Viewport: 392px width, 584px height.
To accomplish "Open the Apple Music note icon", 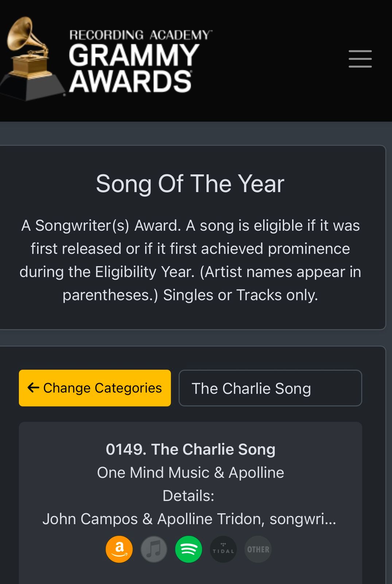I will tap(154, 549).
